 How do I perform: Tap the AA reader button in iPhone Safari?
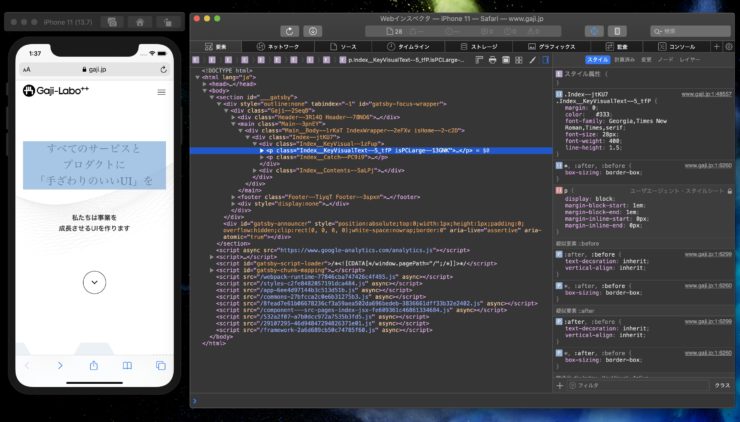[27, 69]
